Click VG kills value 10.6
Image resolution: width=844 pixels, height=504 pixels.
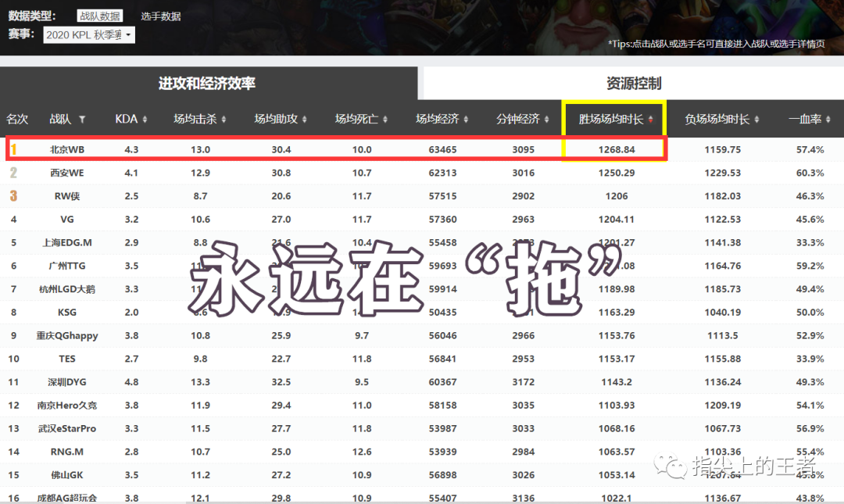[200, 219]
